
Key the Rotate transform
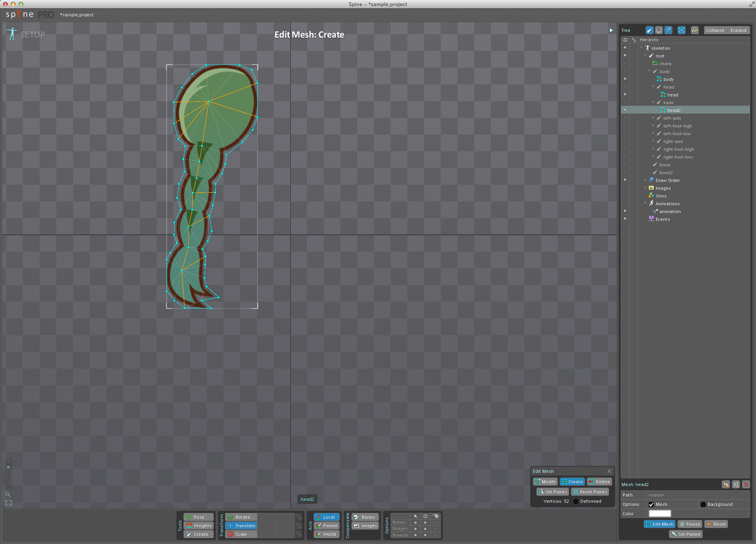pos(299,517)
